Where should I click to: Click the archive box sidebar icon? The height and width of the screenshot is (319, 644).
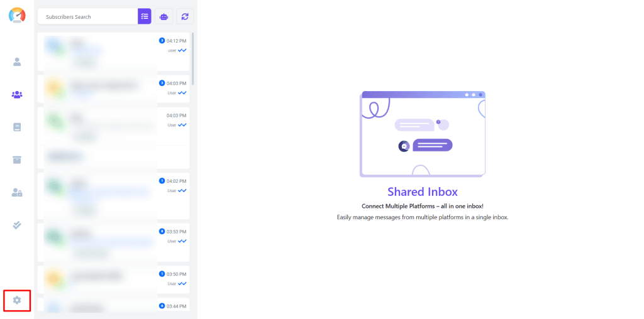[17, 159]
